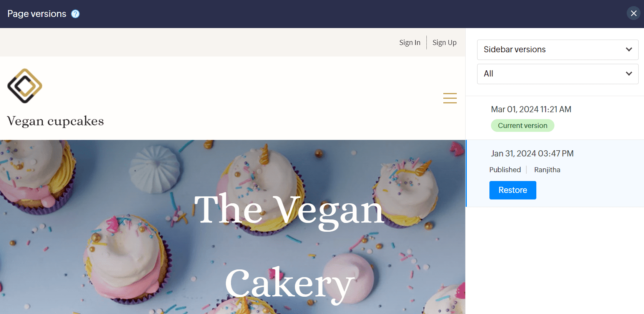Screen dimensions: 644x314
Task: Click the chevron arrow in Sidebar versions box
Action: pos(629,50)
